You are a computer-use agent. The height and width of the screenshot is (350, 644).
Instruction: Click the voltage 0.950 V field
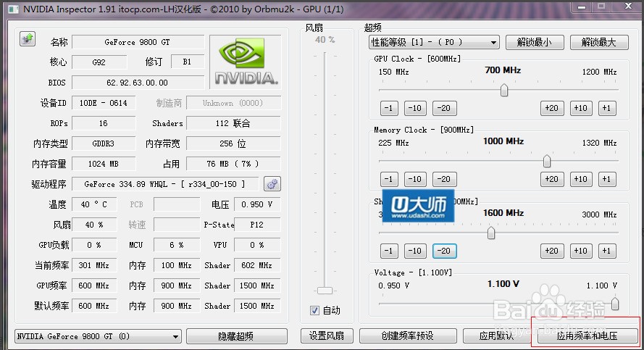[257, 204]
